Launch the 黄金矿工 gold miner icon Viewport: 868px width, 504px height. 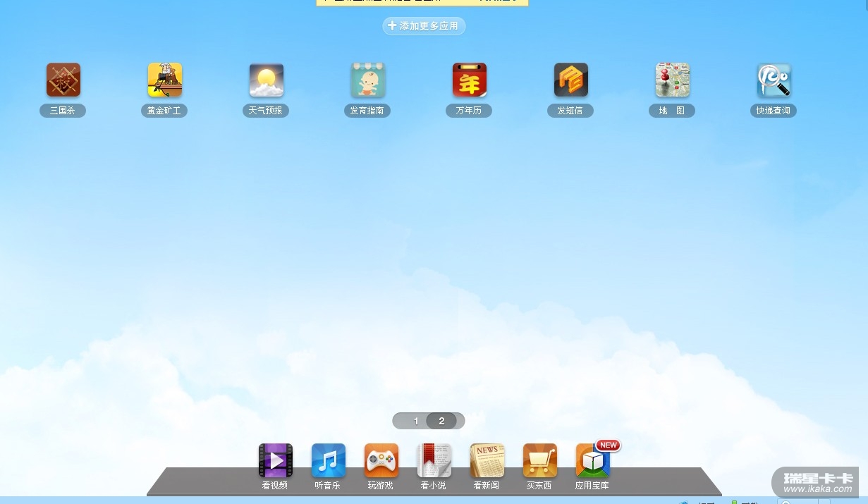pyautogui.click(x=165, y=80)
